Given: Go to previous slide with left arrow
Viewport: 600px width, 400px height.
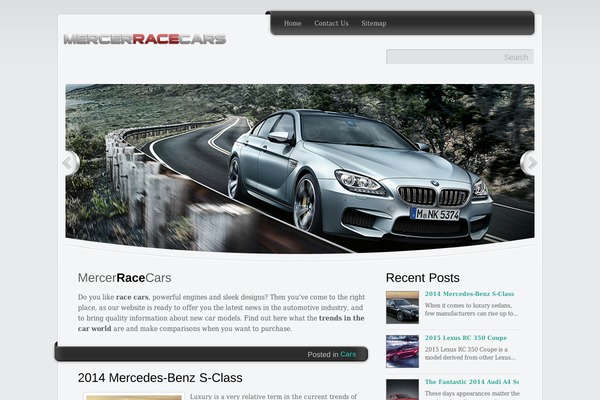Looking at the screenshot, I should point(70,163).
